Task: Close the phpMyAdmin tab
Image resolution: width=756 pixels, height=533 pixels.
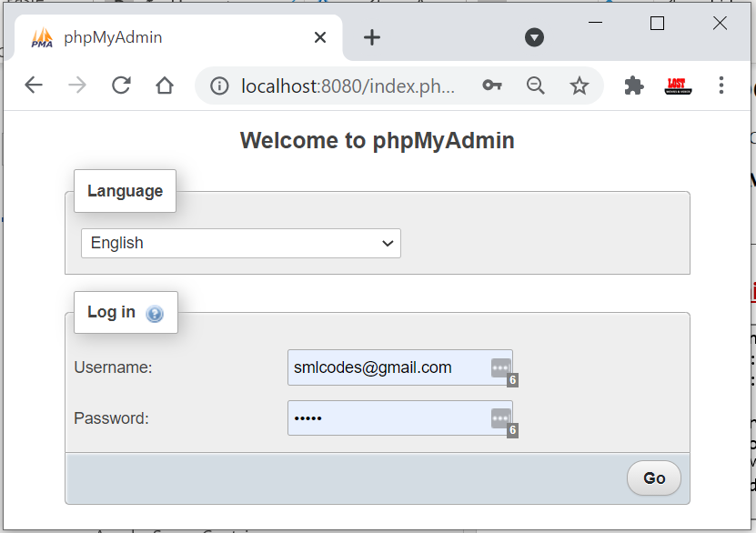Action: 320,37
